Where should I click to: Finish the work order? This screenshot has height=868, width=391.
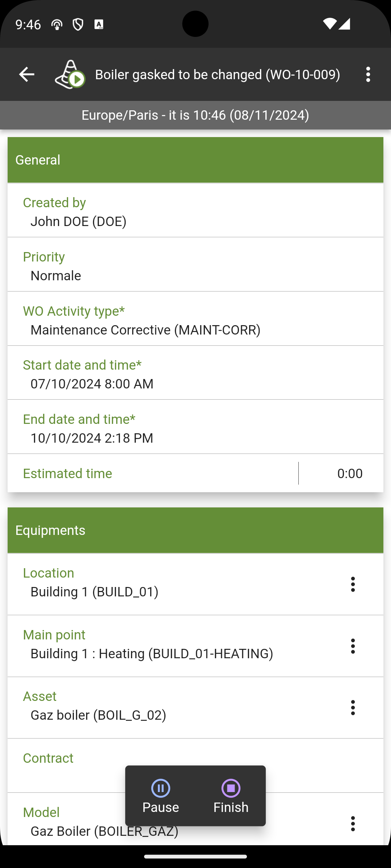[x=231, y=796]
